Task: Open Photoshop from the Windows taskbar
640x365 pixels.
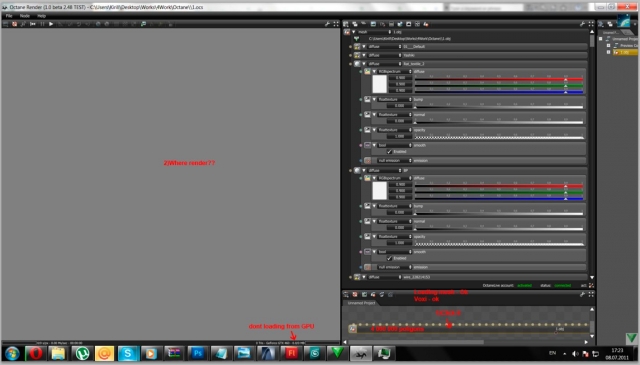Action: (x=198, y=353)
